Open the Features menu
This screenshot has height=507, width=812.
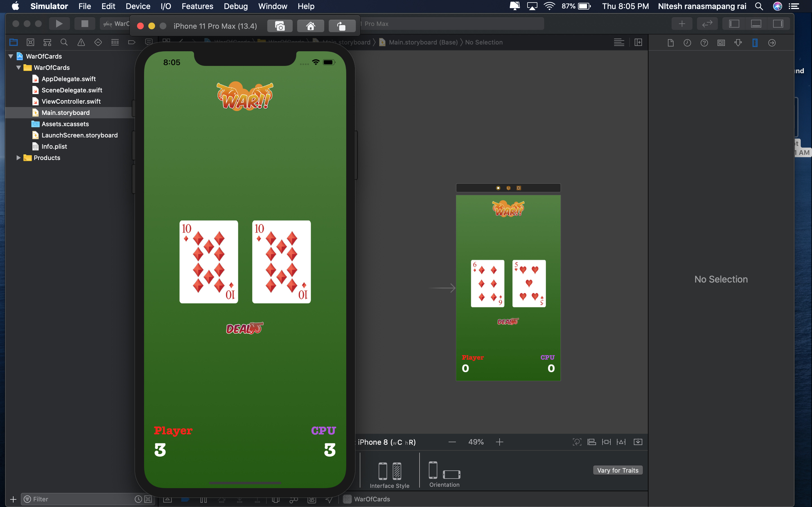pos(197,6)
